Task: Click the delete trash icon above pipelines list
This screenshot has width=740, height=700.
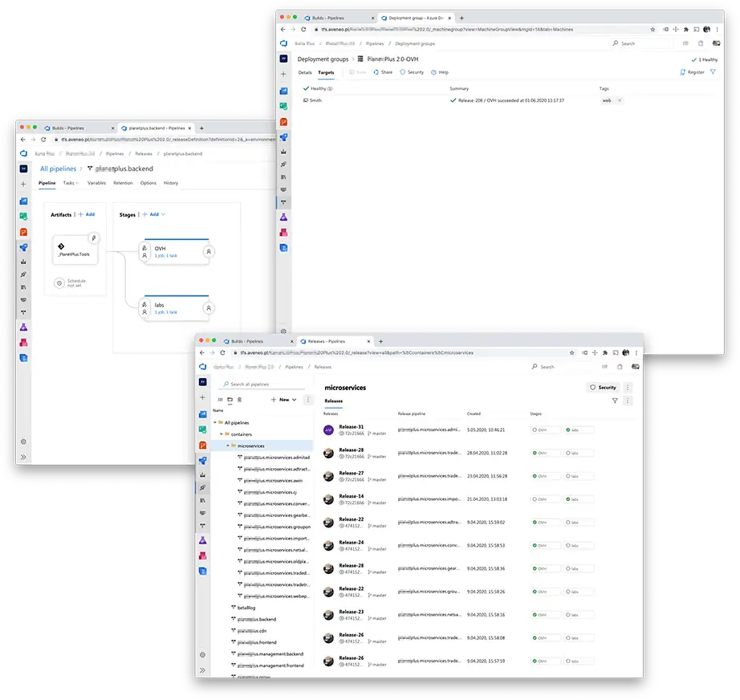Action: pos(239,399)
